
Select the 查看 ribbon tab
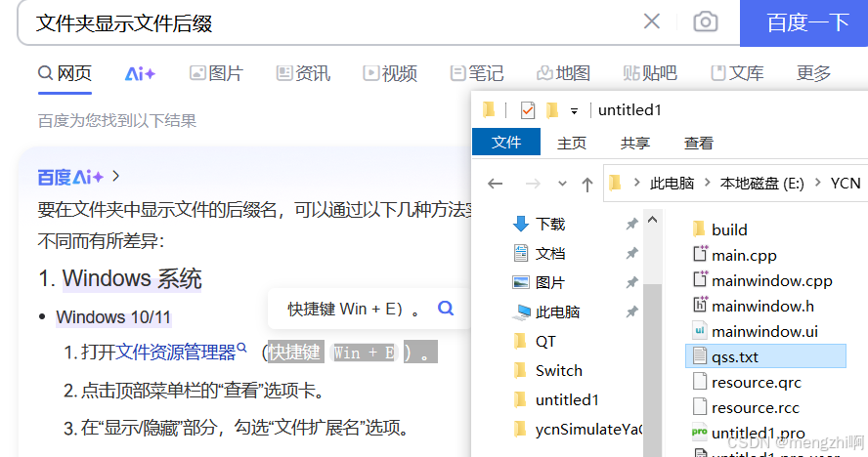(x=699, y=144)
